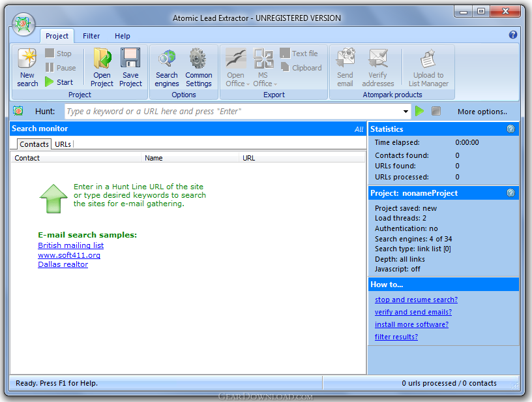Select the Contacts tab
Screen dimensions: 532x402
[34, 144]
